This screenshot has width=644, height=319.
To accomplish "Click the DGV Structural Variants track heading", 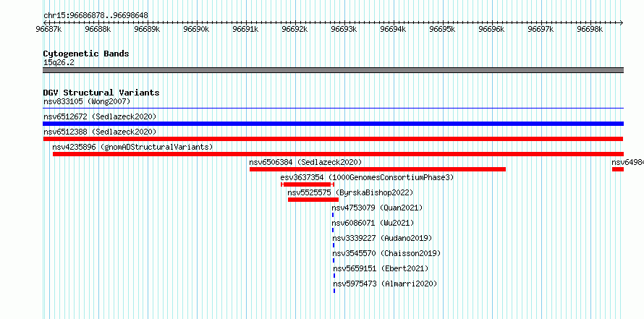I will [x=101, y=93].
